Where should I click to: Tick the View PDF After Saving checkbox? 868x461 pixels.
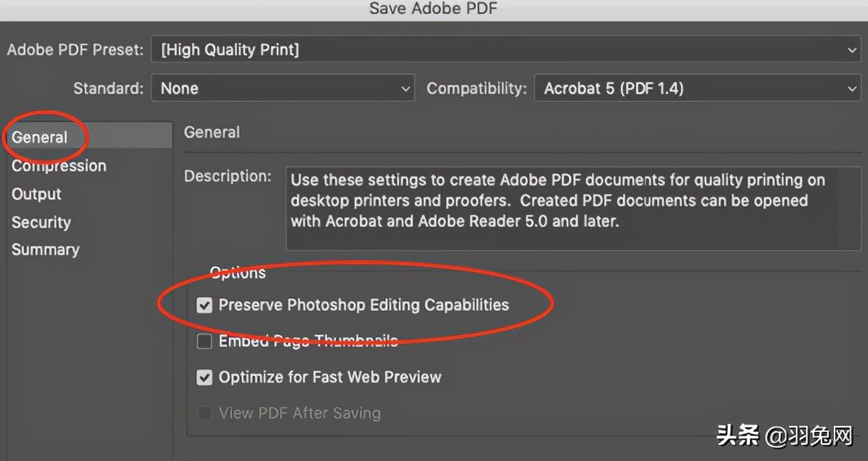[x=204, y=413]
